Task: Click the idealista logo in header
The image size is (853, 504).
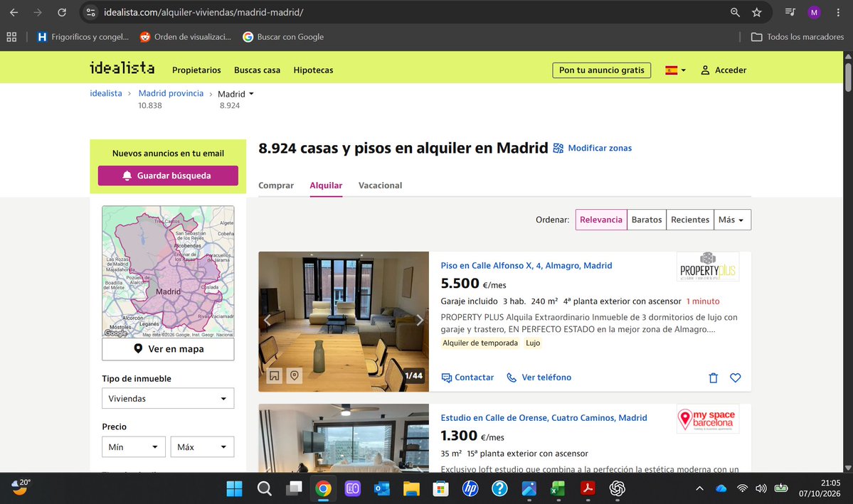Action: (x=122, y=68)
